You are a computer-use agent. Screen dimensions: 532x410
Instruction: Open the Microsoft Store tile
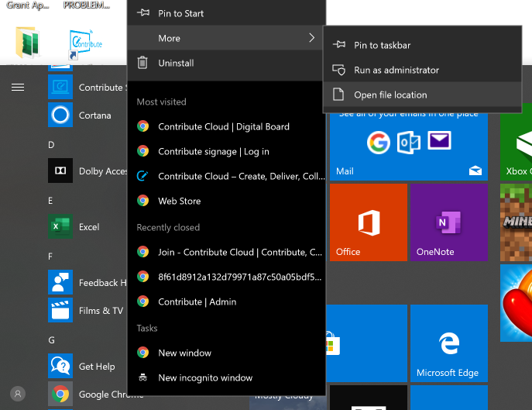pos(366,343)
